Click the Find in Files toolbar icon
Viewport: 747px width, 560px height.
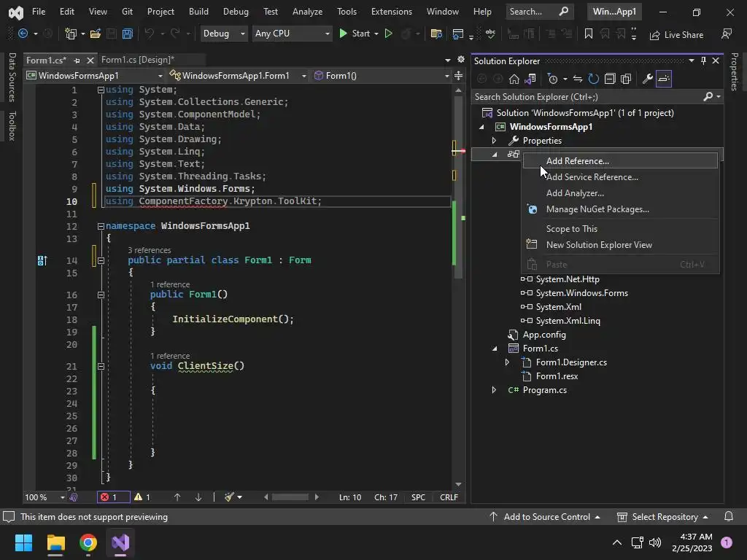click(436, 34)
